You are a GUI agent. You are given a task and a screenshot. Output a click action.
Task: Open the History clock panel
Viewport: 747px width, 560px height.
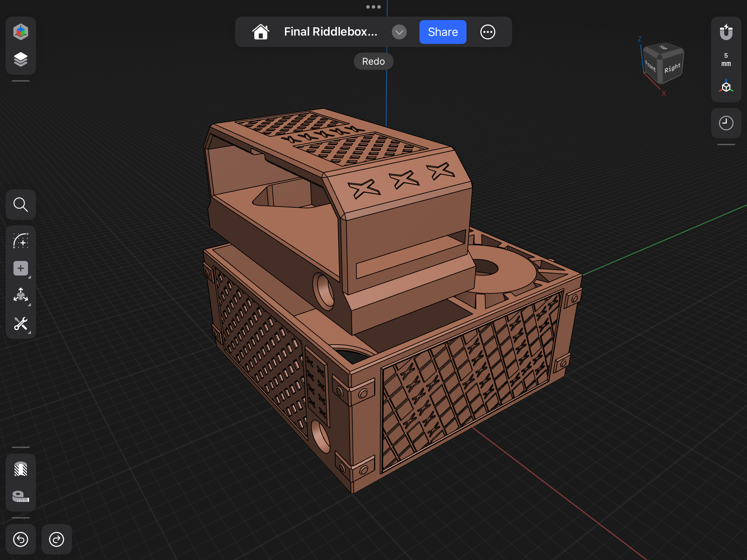726,123
